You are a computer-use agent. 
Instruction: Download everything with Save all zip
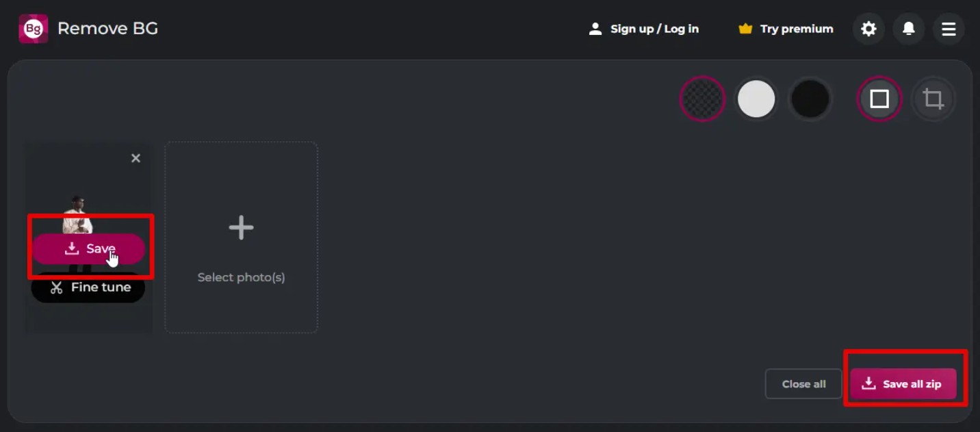click(903, 384)
